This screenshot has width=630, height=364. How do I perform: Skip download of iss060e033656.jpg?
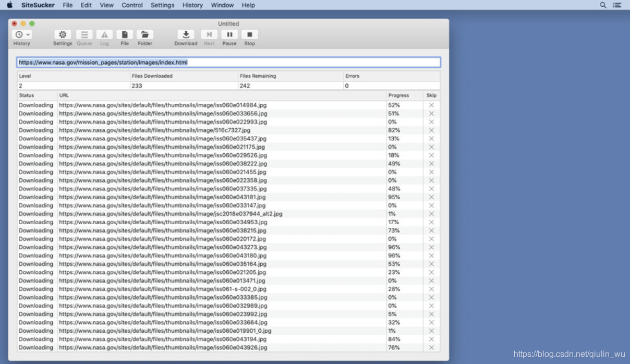[431, 114]
